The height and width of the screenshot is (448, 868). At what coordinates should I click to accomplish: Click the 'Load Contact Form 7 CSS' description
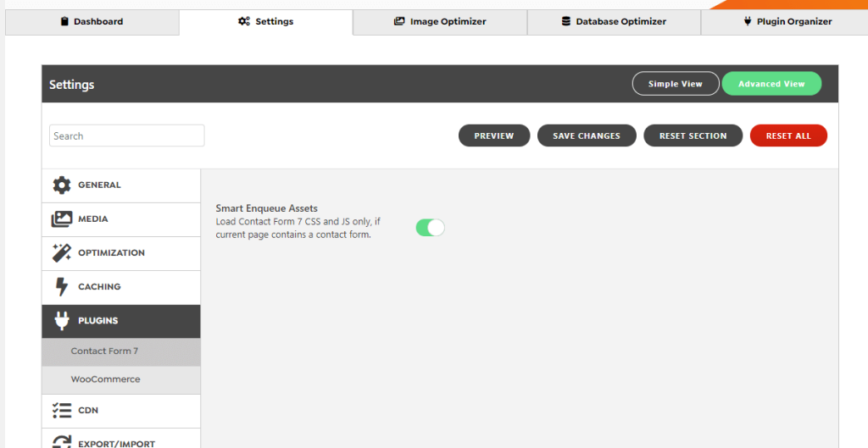click(x=298, y=229)
